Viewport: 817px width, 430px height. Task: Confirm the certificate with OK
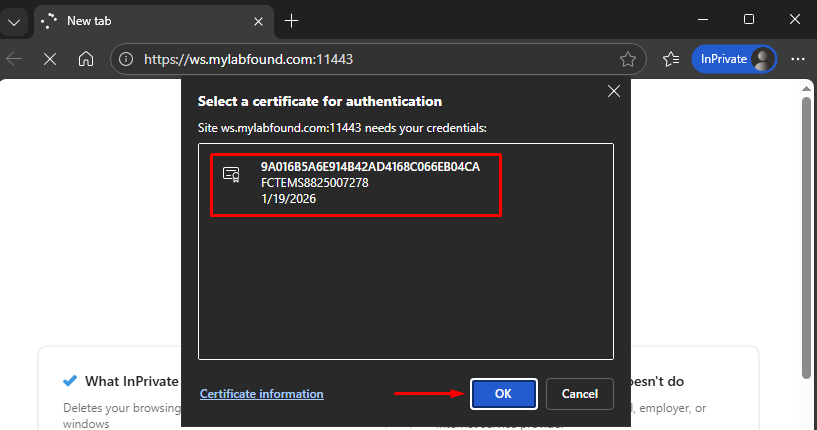tap(503, 394)
